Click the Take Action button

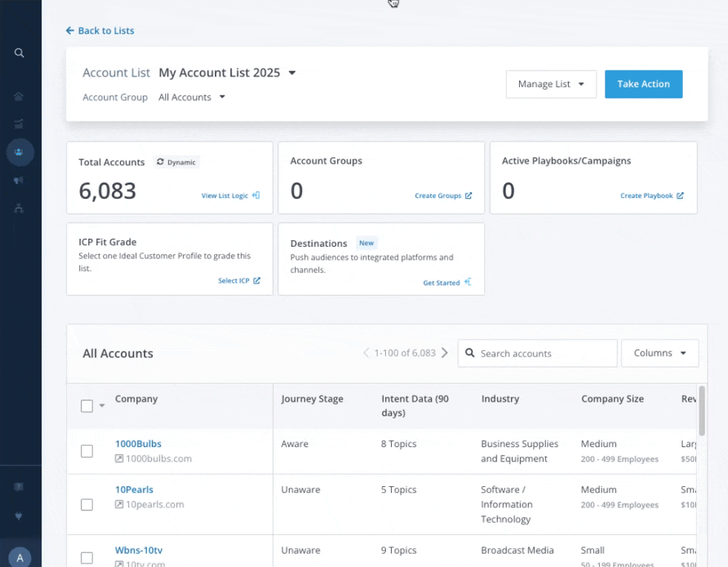pos(644,84)
